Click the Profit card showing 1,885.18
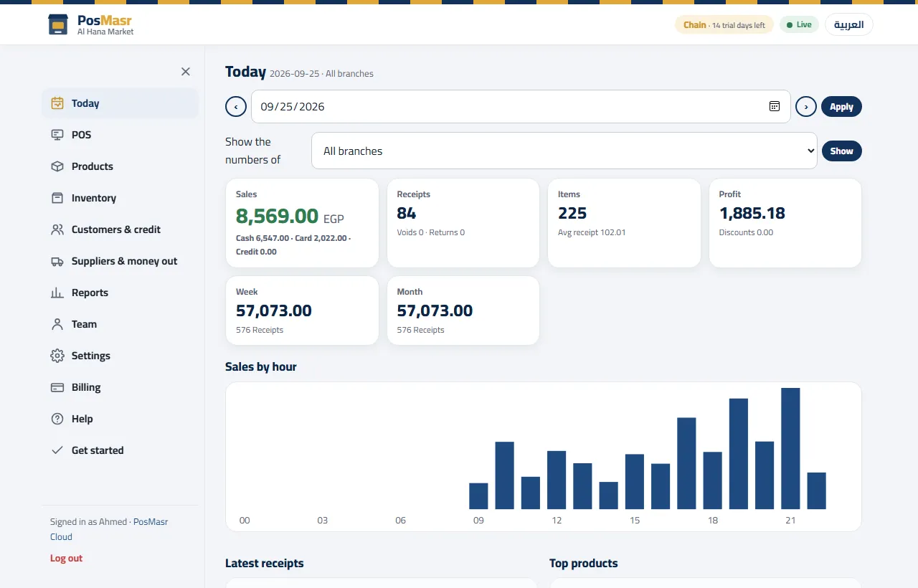Image resolution: width=918 pixels, height=588 pixels. pos(785,223)
